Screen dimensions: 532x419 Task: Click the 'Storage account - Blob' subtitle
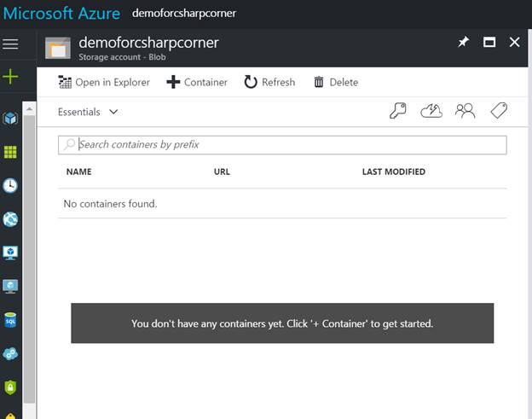pyautogui.click(x=122, y=57)
